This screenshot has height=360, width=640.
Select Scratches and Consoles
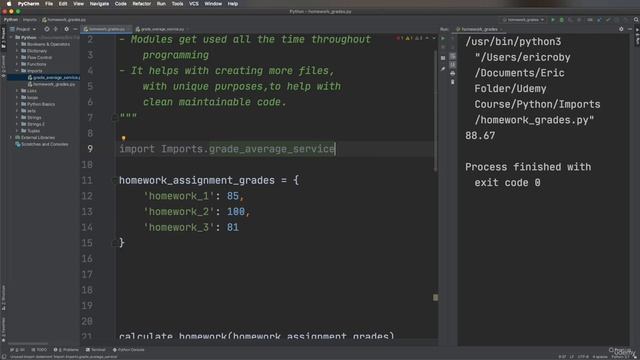pyautogui.click(x=42, y=144)
